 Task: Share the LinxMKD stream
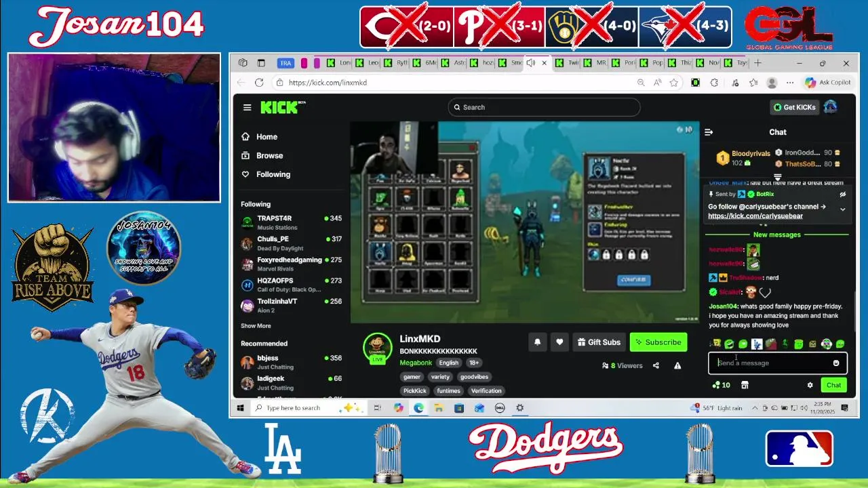[x=656, y=365]
